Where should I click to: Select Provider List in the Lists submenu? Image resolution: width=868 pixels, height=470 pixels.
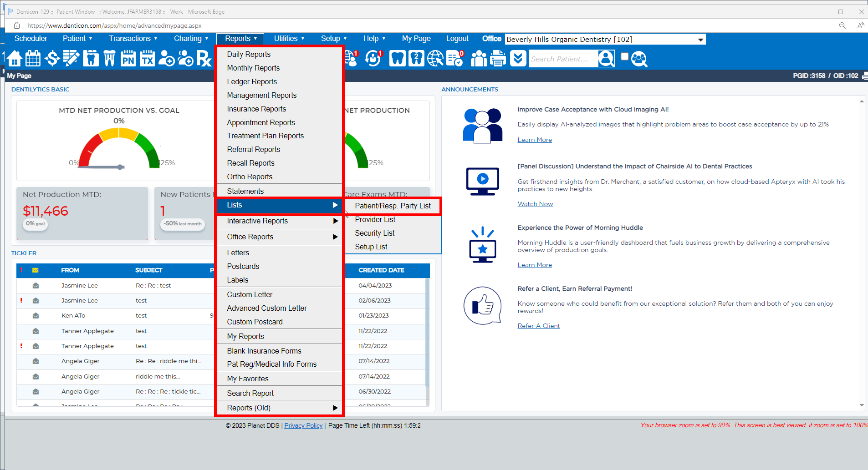(375, 220)
